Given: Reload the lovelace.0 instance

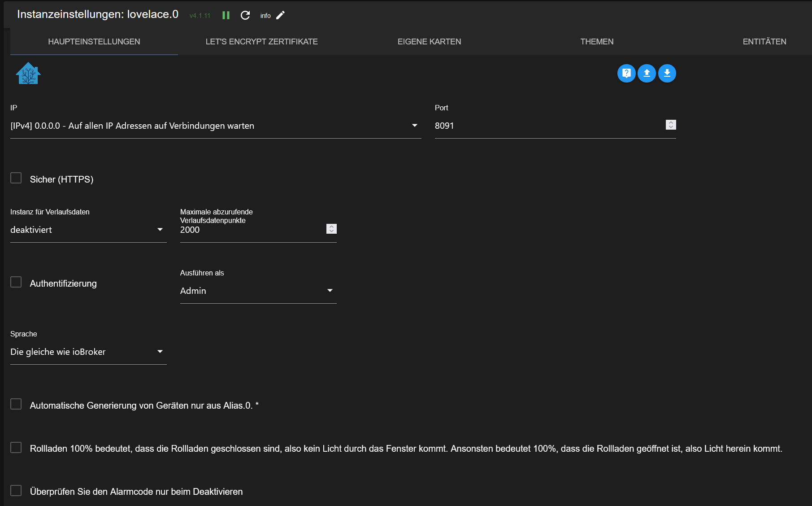Looking at the screenshot, I should click(x=245, y=15).
